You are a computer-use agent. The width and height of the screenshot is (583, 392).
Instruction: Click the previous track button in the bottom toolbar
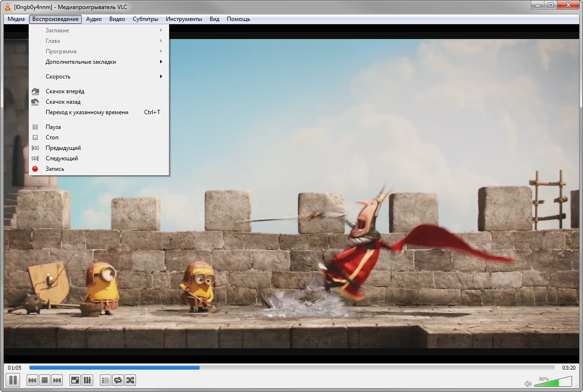tap(32, 380)
